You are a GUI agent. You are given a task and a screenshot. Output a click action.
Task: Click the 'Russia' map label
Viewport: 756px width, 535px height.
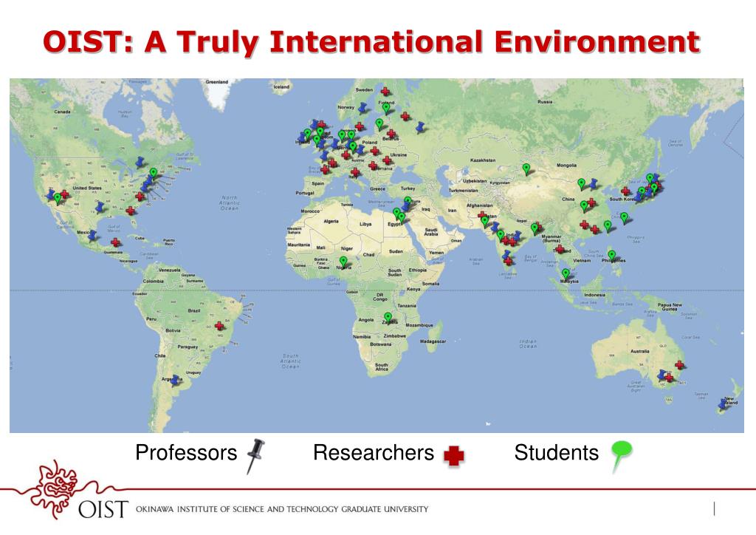tap(546, 102)
